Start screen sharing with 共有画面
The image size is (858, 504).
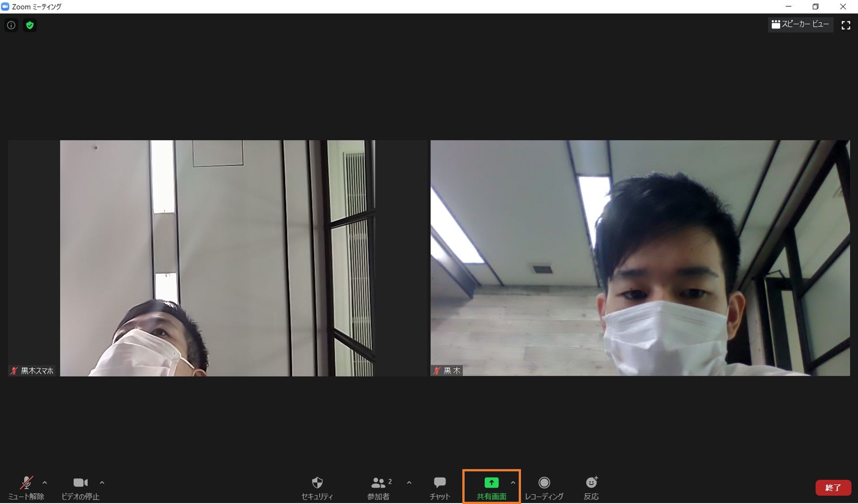click(491, 487)
